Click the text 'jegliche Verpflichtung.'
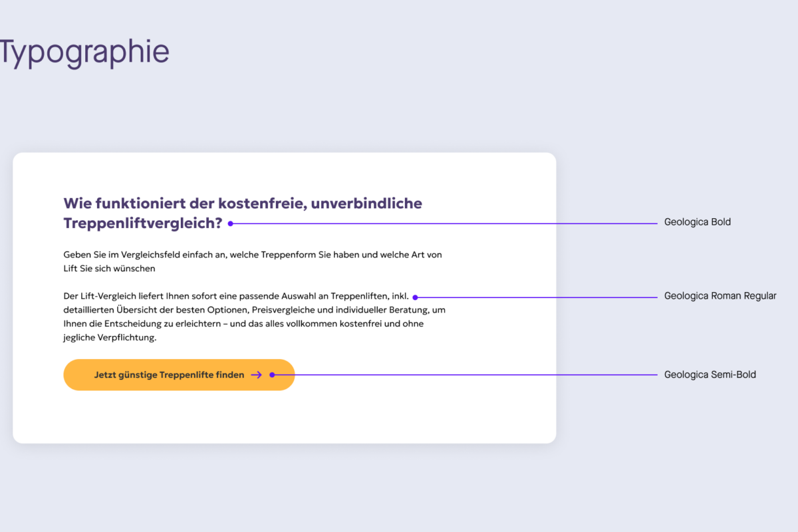Viewport: 798px width, 532px height. (x=110, y=338)
